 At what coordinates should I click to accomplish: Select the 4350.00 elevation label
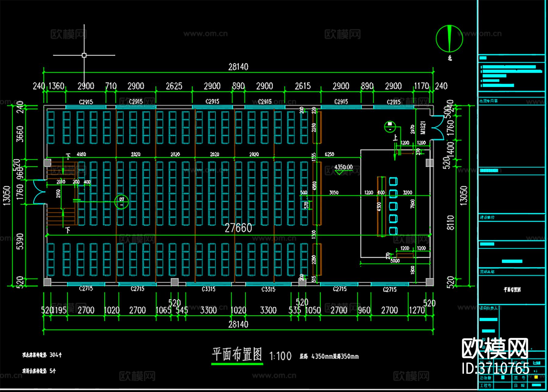[343, 167]
